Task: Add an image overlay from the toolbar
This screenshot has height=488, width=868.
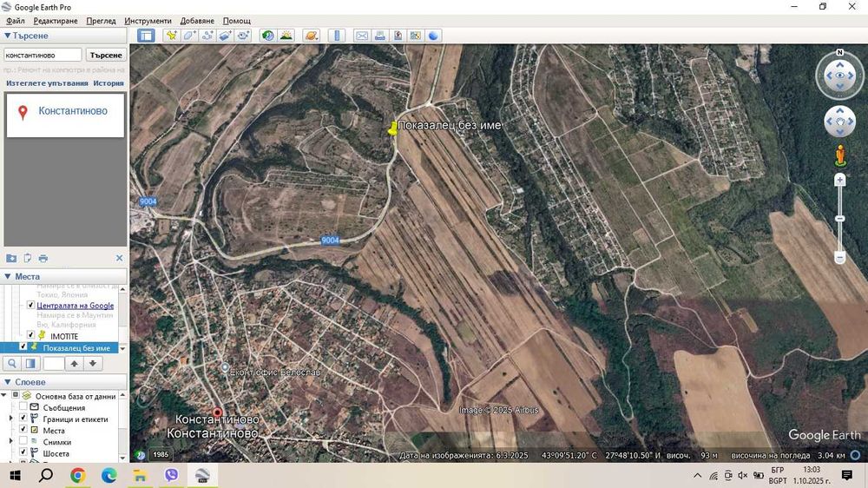Action: 225,36
